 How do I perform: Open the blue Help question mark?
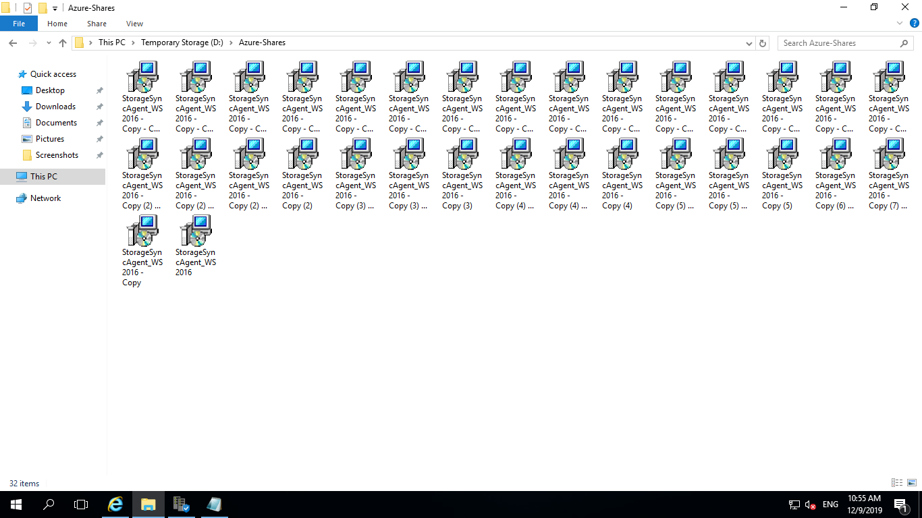pyautogui.click(x=914, y=24)
